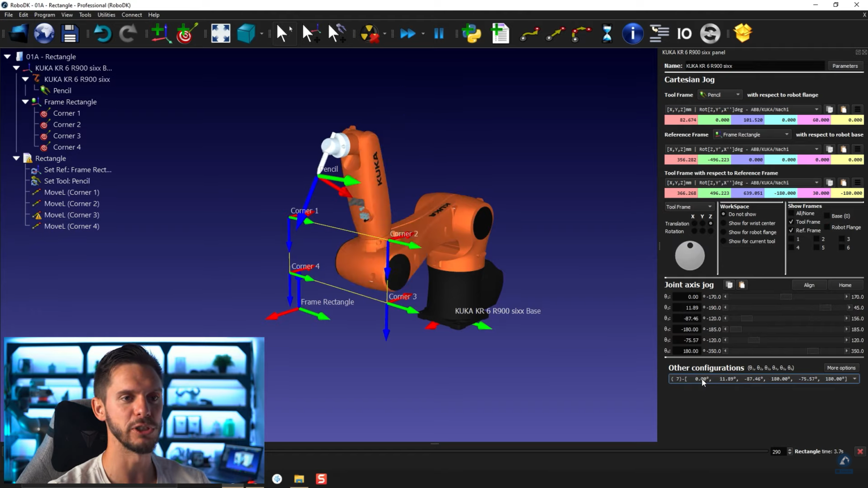This screenshot has height=488, width=868.
Task: Open the Program menu
Action: tap(45, 15)
